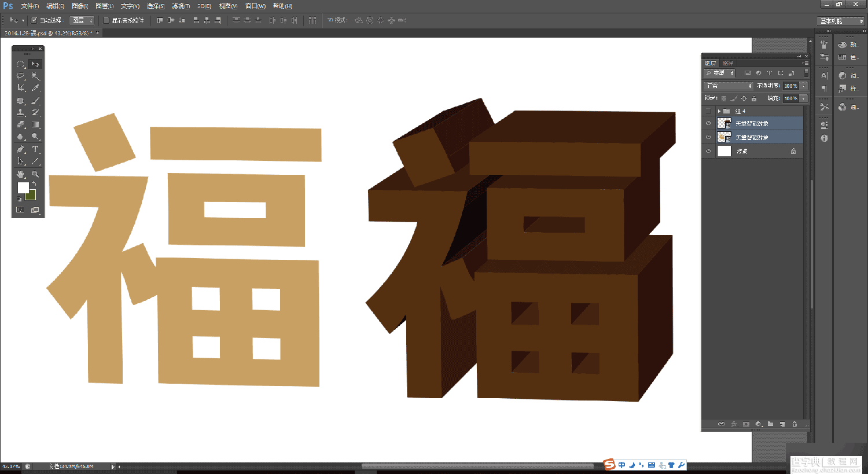Select the Eraser tool
The height and width of the screenshot is (474, 868).
click(x=20, y=124)
